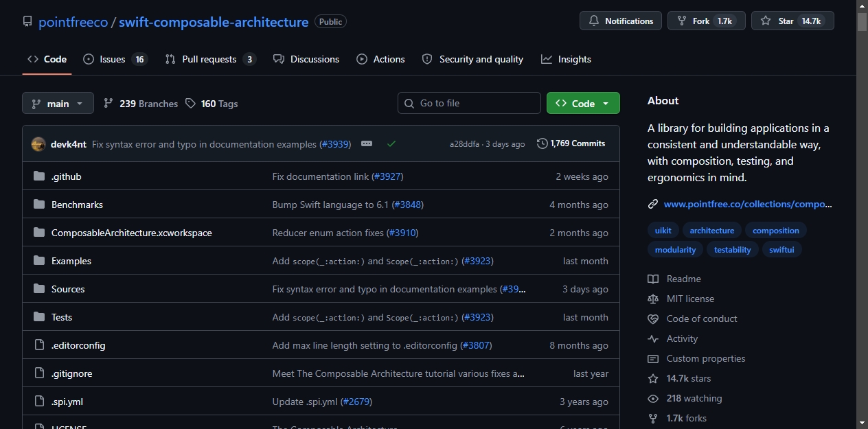Click devk4nt's avatar thumbnail
This screenshot has width=868, height=429.
39,144
